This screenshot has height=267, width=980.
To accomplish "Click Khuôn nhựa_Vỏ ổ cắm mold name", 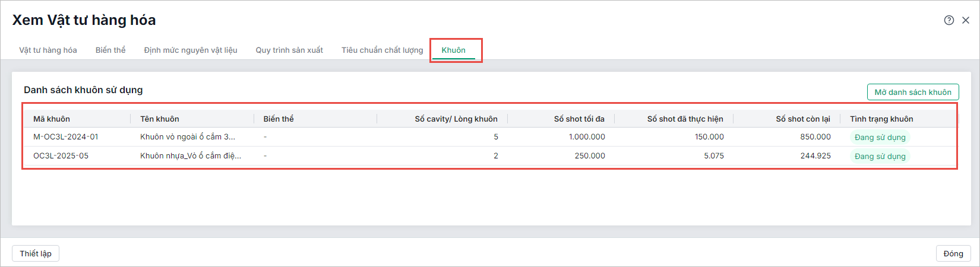I will 191,156.
